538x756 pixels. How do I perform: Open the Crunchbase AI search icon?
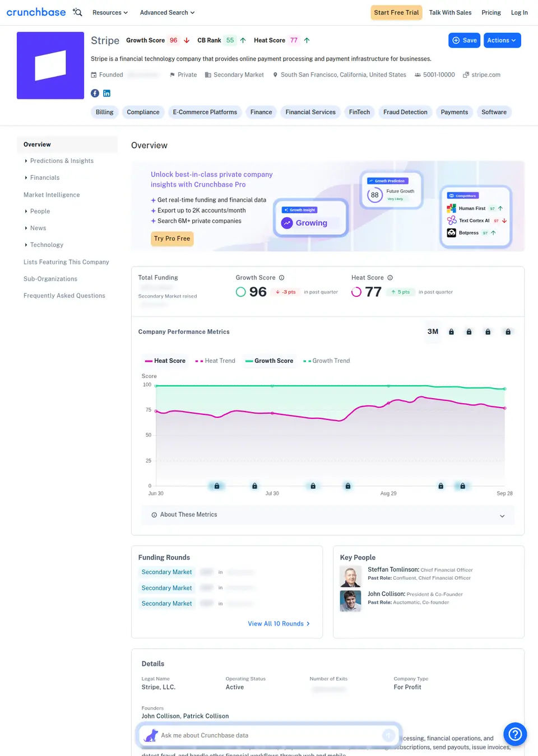coord(77,12)
